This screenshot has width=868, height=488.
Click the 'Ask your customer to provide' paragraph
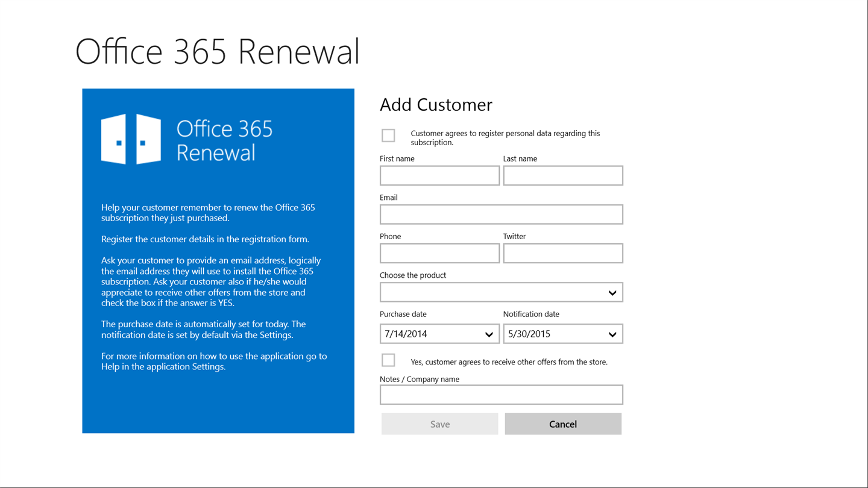coord(211,281)
